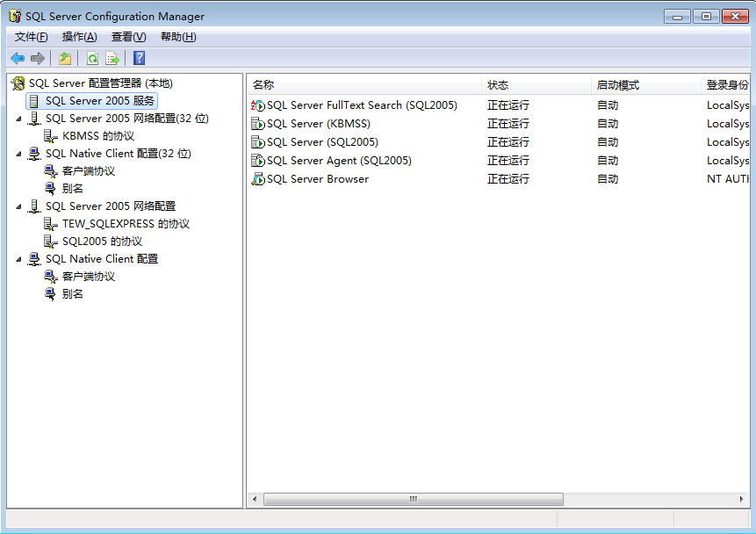Select SQL Server Agent (SQL2005) name text
The width and height of the screenshot is (756, 534).
pos(339,161)
